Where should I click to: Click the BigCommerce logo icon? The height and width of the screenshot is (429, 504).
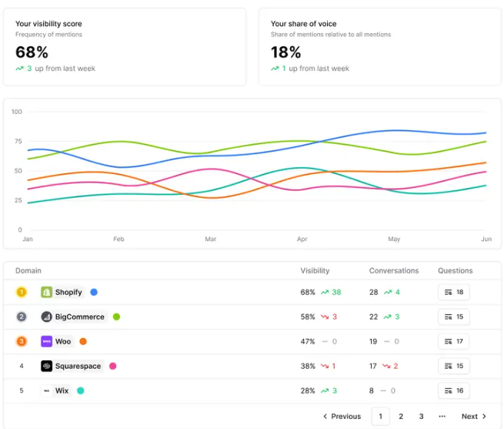tap(46, 317)
